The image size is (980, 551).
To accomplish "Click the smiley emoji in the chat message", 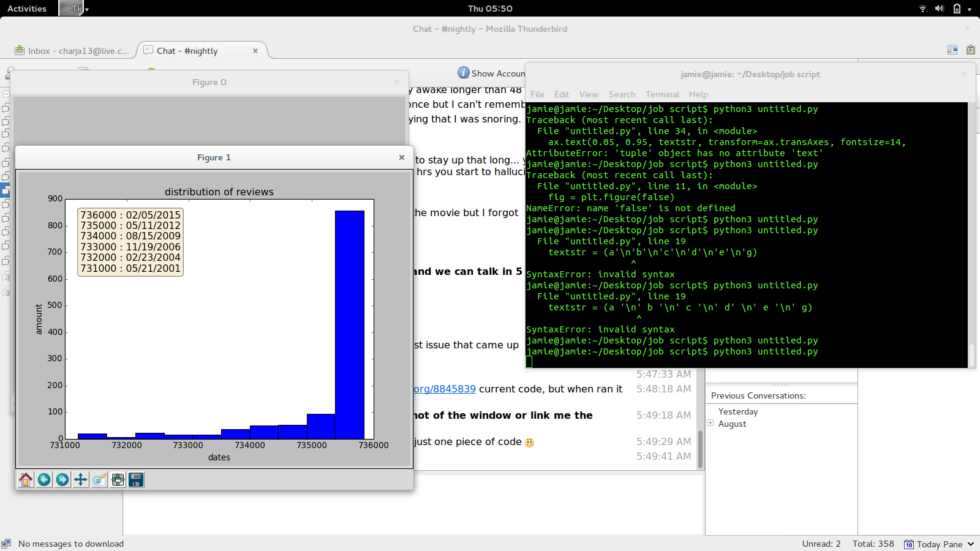I will tap(530, 443).
